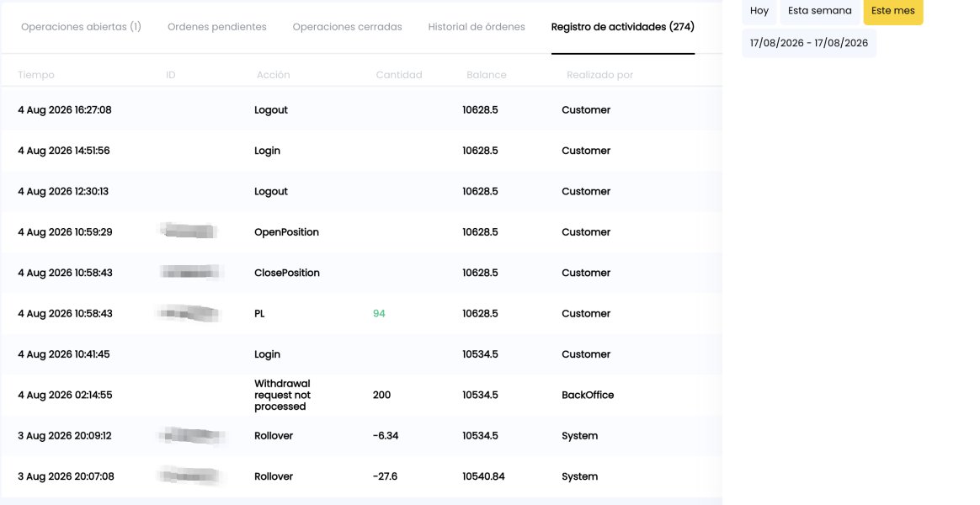The width and height of the screenshot is (980, 505).
Task: Click the Realizado por column header
Action: (x=600, y=75)
